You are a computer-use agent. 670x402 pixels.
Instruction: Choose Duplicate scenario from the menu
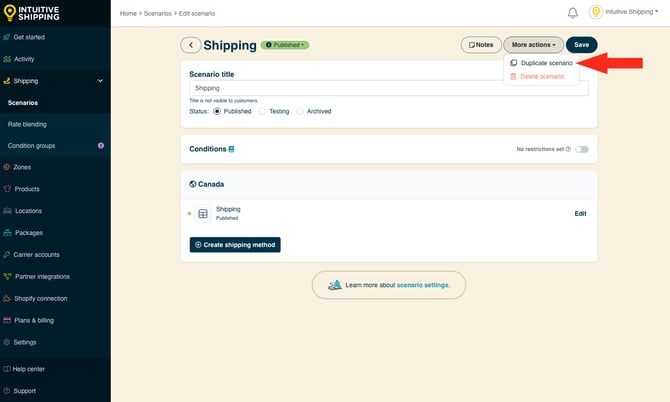pos(546,63)
